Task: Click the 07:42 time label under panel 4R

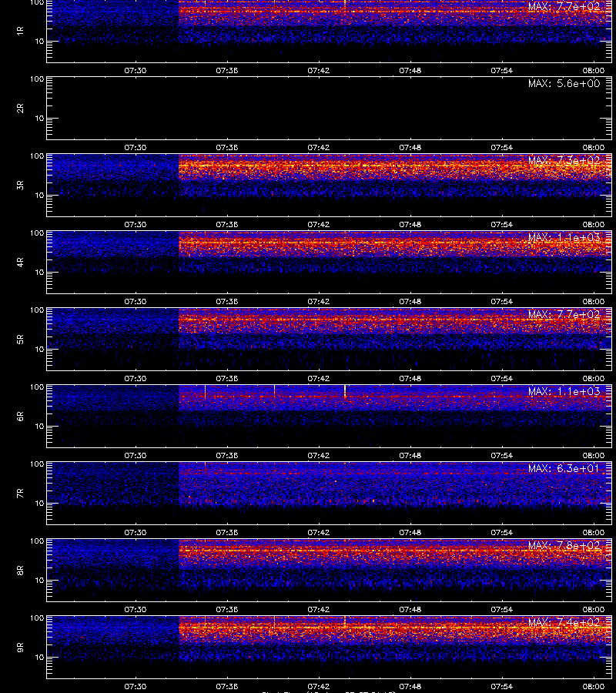Action: point(319,301)
